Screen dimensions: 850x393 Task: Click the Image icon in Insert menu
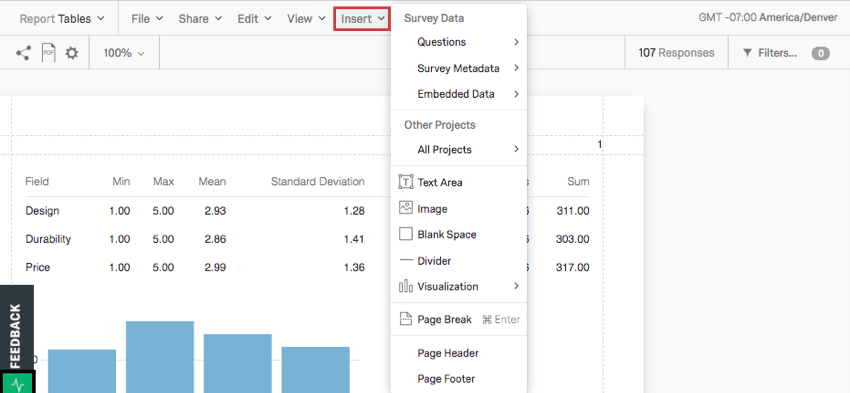tap(405, 208)
